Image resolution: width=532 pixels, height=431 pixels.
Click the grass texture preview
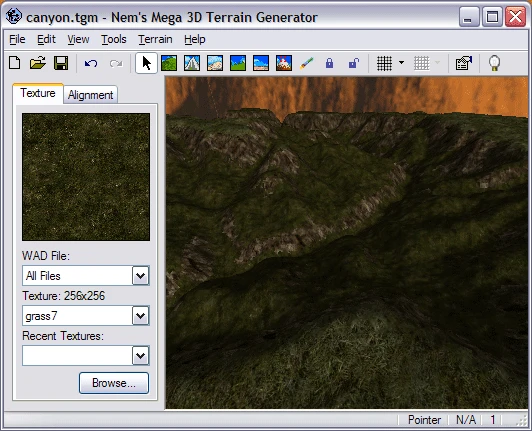click(x=86, y=177)
